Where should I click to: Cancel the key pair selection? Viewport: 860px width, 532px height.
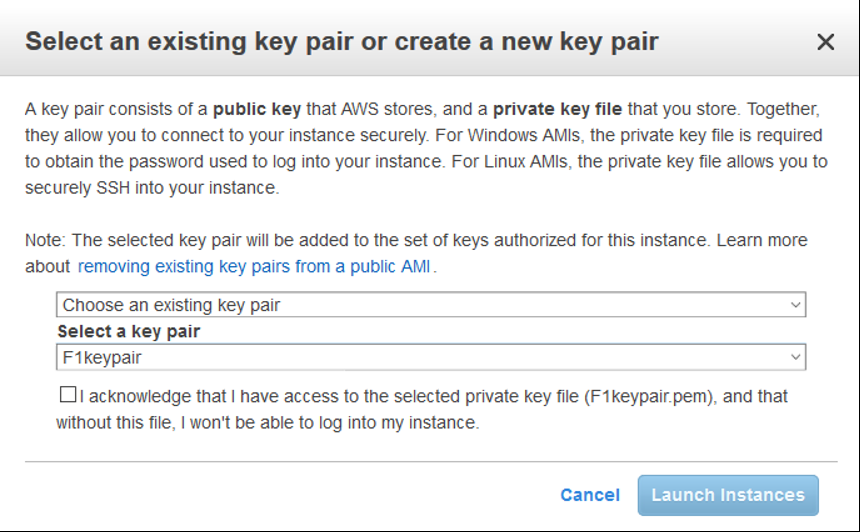590,495
